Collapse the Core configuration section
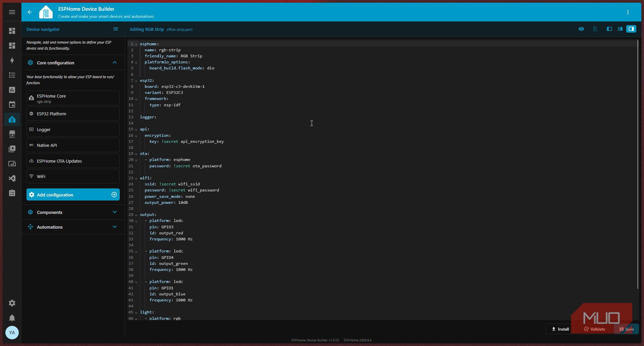 [x=115, y=63]
